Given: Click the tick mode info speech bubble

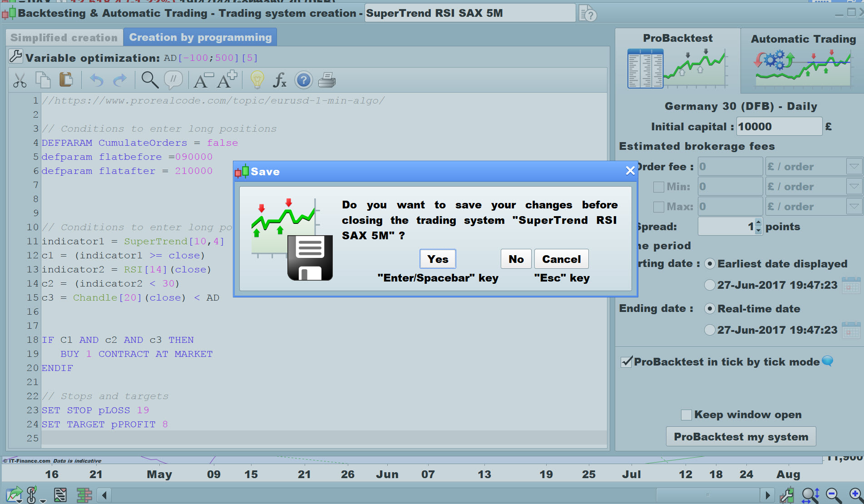Looking at the screenshot, I should 828,361.
